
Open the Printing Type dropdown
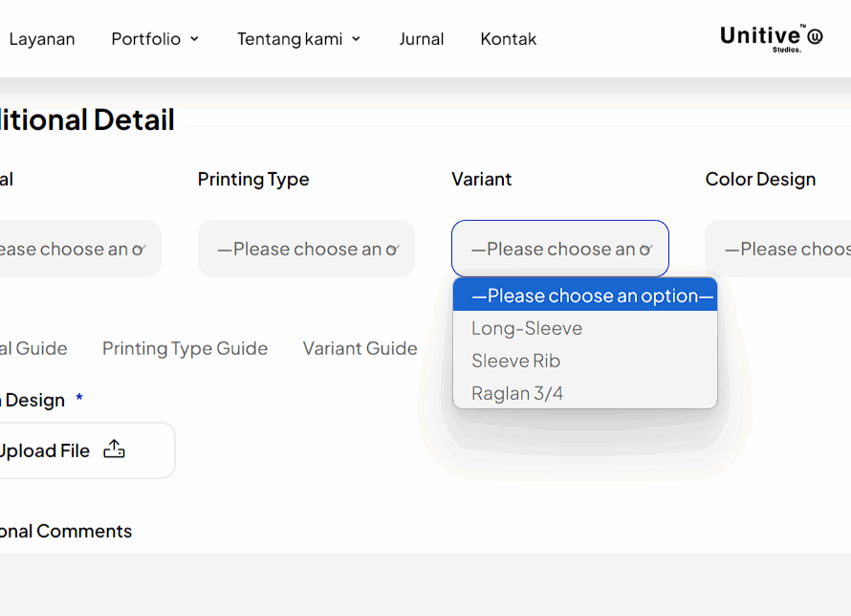pyautogui.click(x=306, y=249)
